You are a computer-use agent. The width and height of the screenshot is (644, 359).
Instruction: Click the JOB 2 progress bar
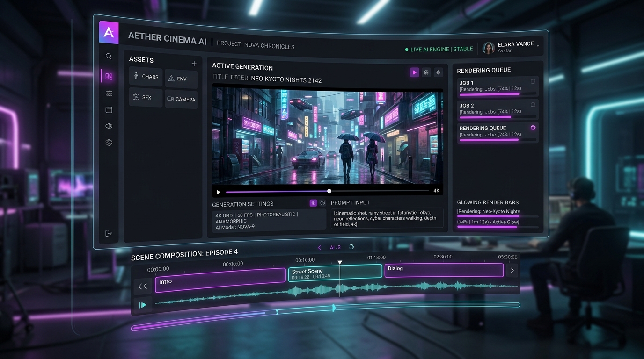pos(498,117)
